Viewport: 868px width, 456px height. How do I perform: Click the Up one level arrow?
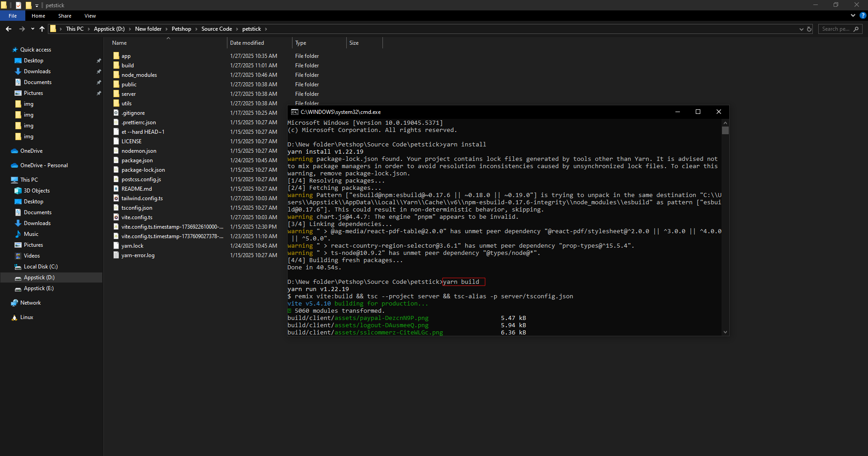click(x=42, y=29)
